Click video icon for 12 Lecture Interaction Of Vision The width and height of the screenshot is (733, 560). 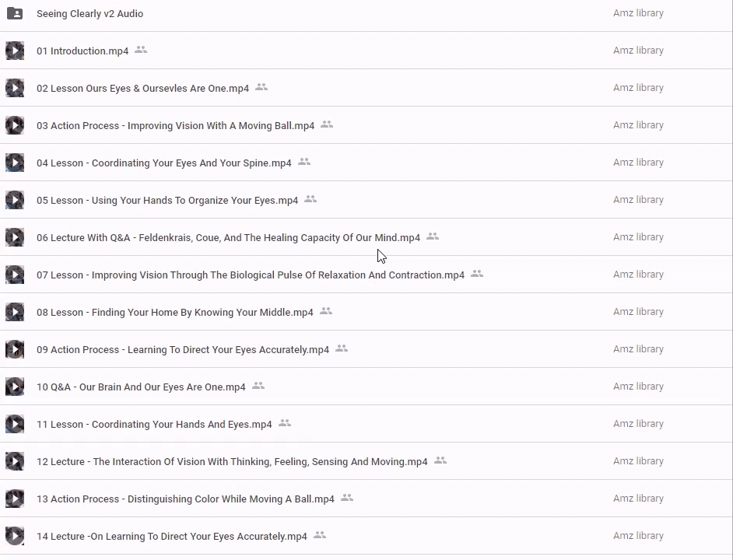(x=15, y=461)
